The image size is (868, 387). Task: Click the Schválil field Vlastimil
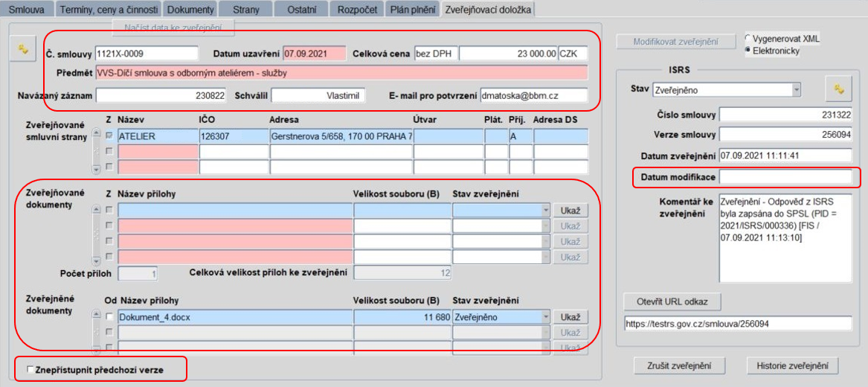(x=318, y=96)
